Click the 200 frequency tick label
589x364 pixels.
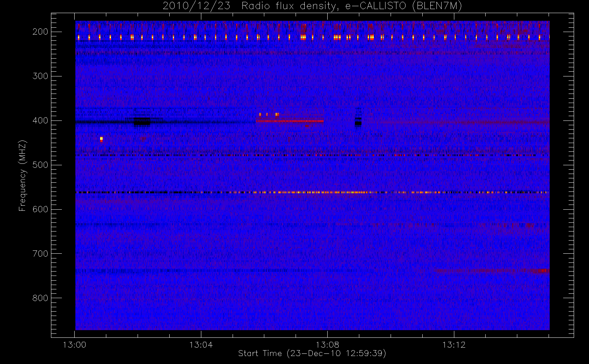[40, 32]
